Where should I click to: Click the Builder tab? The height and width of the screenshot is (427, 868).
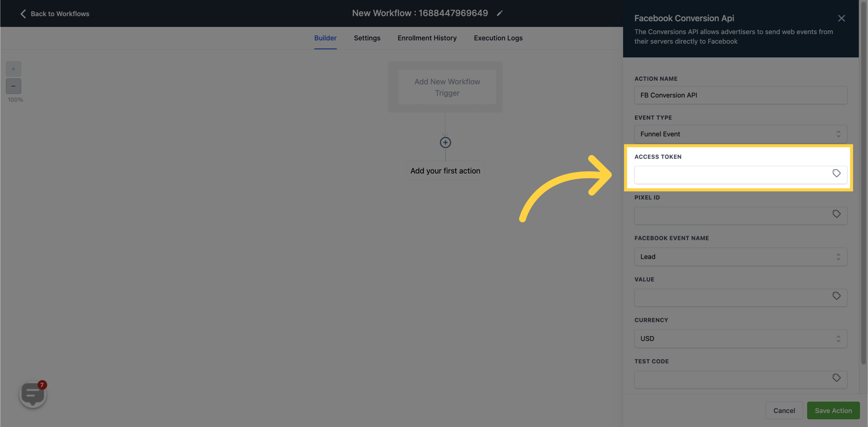click(x=325, y=38)
